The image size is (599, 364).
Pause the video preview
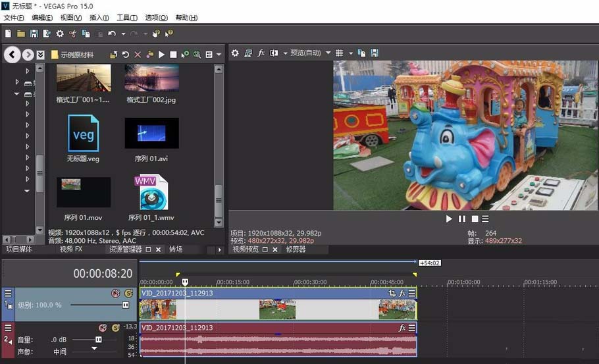[462, 219]
